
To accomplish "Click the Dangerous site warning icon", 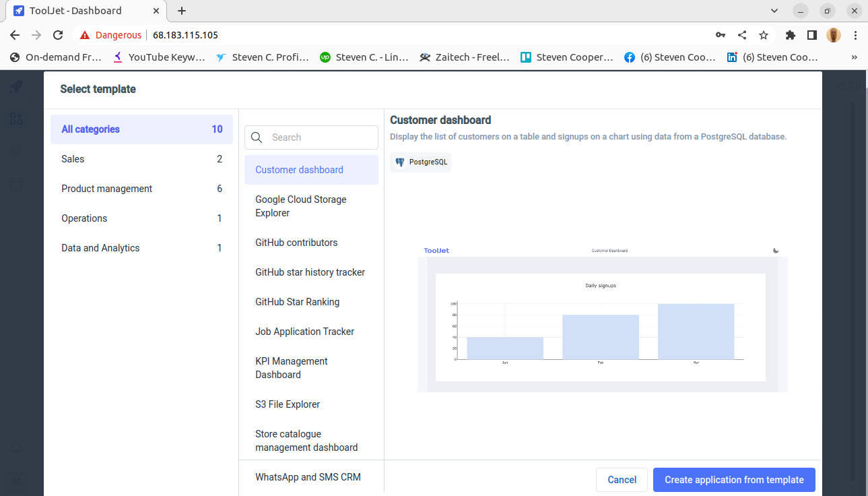I will pos(84,35).
